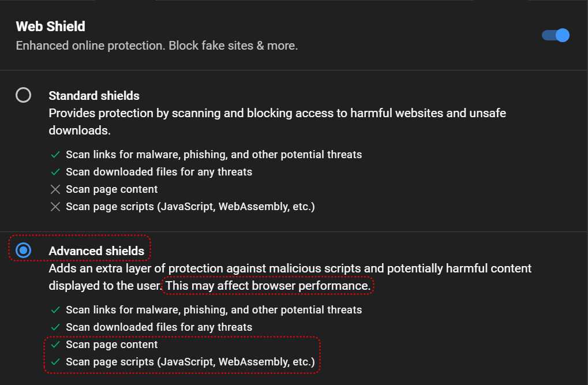Select the Advanced shields radio button
The width and height of the screenshot is (588, 385).
[24, 250]
